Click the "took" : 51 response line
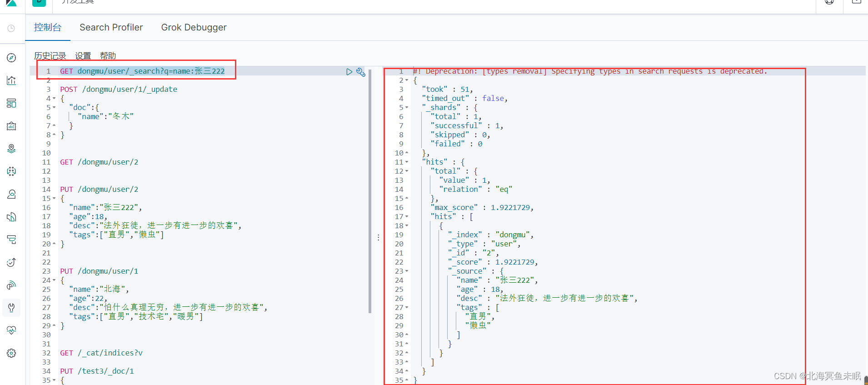The image size is (868, 385). [447, 89]
